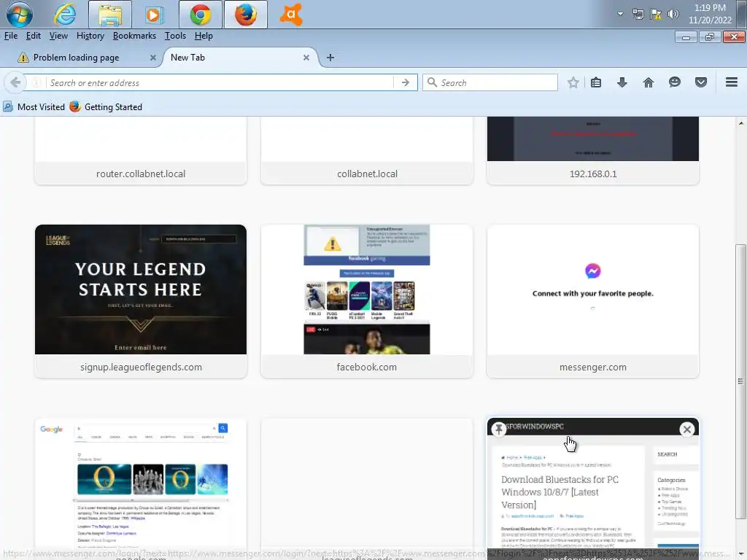Click the Go arrow in address bar
This screenshot has width=747, height=560.
[x=406, y=83]
